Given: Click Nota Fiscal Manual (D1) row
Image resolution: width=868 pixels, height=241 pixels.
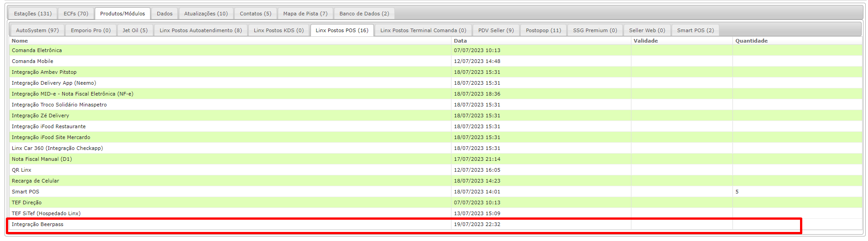Looking at the screenshot, I should point(436,159).
